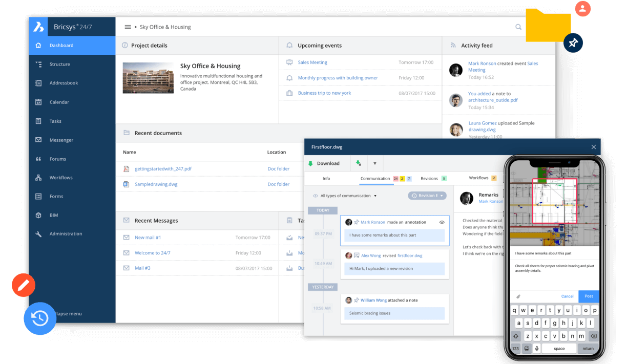Click the Sky Office & Housing project thumbnail

click(148, 78)
